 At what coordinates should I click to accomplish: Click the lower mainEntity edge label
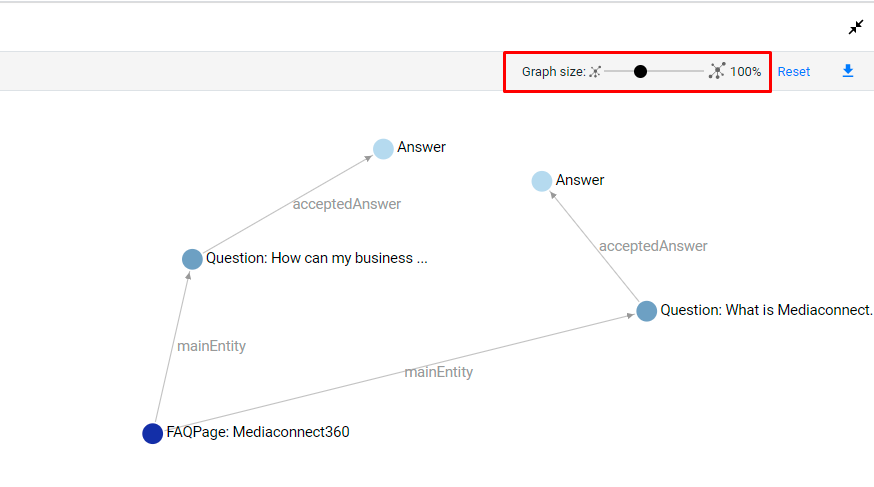coord(438,372)
